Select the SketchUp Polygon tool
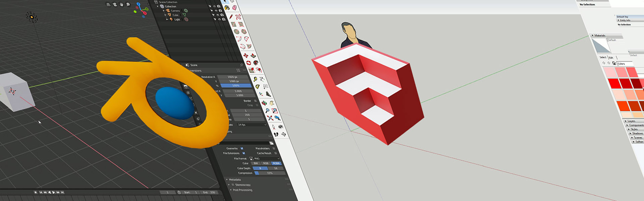 [244, 31]
